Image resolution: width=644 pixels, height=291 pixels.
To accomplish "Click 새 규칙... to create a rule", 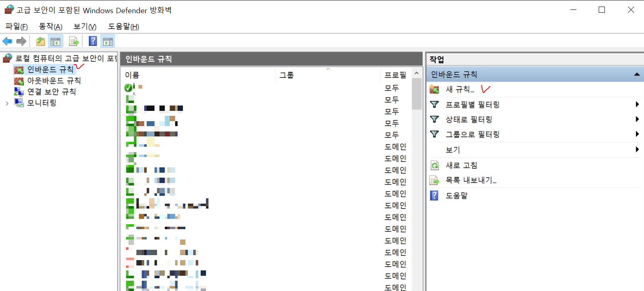I will 460,89.
